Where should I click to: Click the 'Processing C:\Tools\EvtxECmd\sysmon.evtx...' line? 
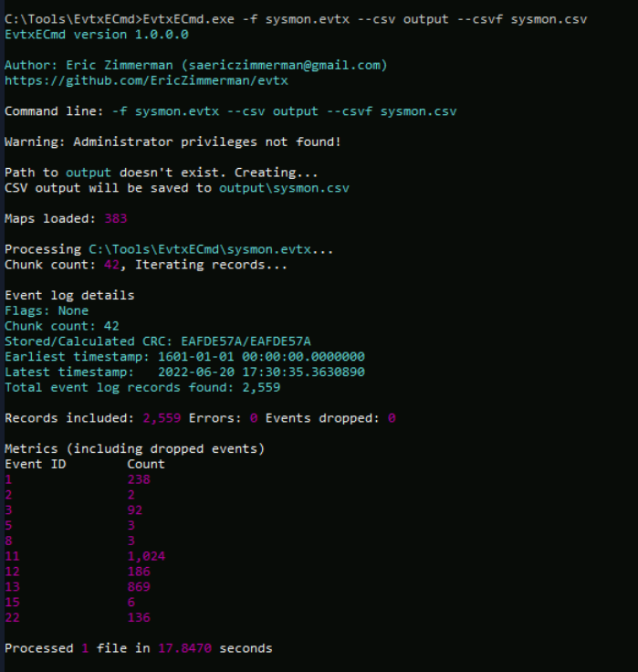pos(169,249)
